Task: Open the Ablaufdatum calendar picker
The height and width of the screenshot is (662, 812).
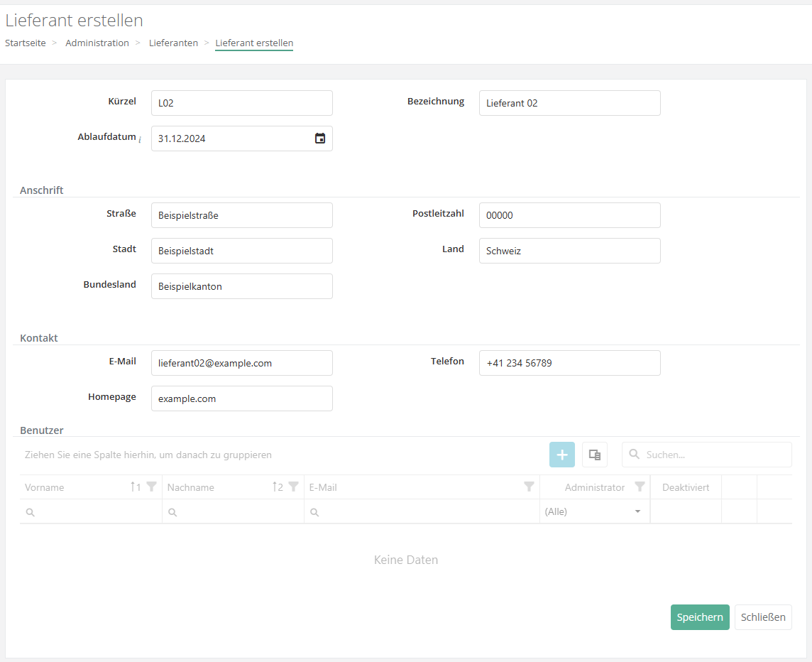Action: pyautogui.click(x=320, y=139)
